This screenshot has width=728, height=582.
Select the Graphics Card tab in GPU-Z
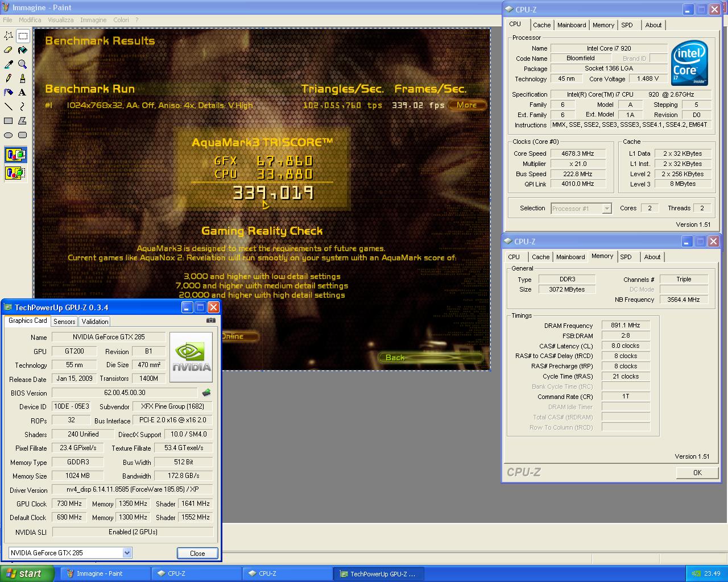click(28, 321)
